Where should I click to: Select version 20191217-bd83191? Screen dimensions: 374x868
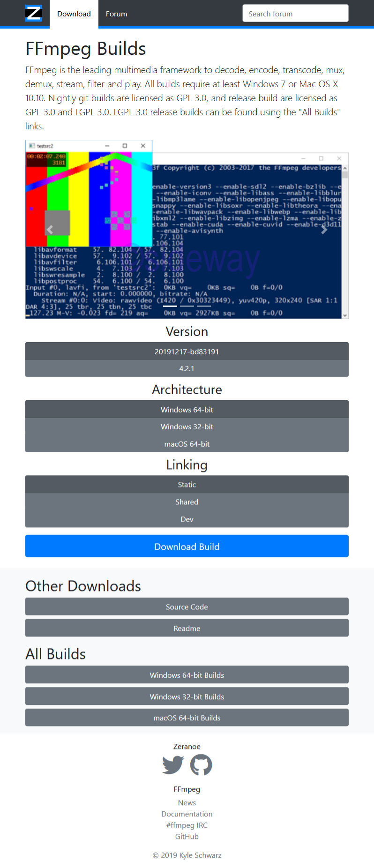click(x=187, y=352)
